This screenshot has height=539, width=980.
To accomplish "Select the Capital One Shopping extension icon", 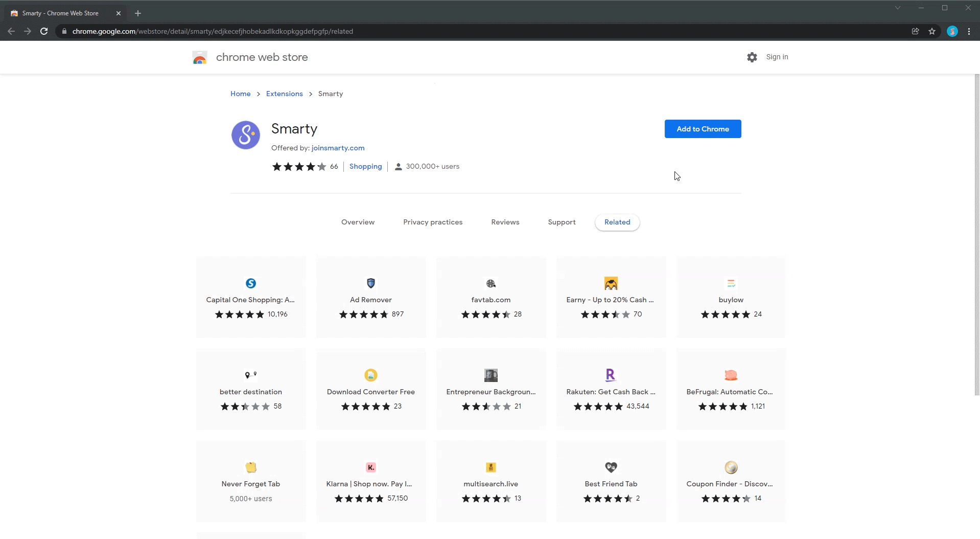I will (250, 283).
